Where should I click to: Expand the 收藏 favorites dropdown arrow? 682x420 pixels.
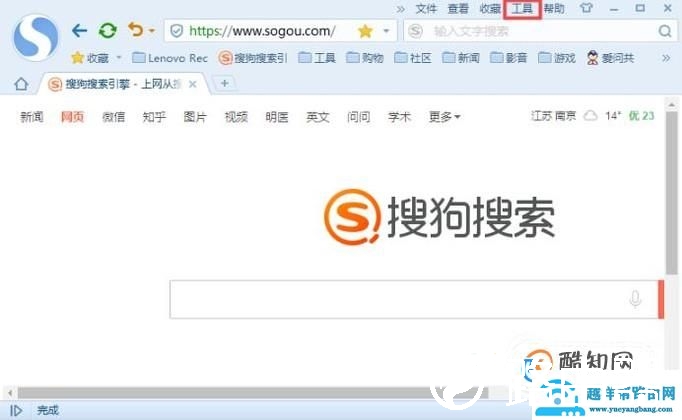pos(119,57)
